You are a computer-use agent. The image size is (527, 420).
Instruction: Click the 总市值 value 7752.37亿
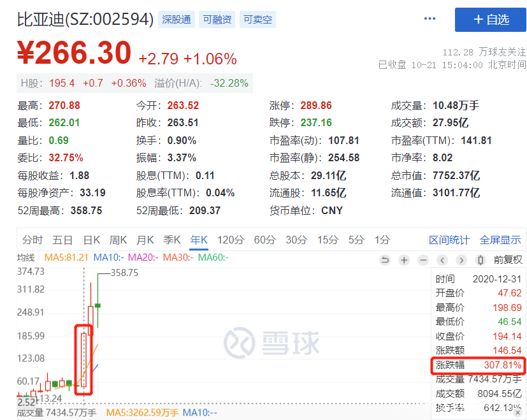456,175
